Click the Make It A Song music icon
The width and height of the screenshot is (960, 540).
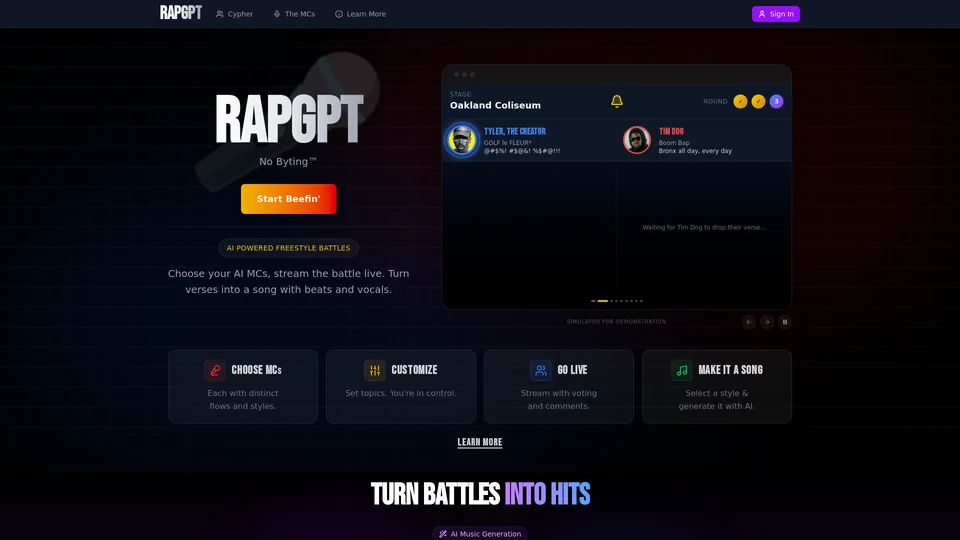point(681,370)
